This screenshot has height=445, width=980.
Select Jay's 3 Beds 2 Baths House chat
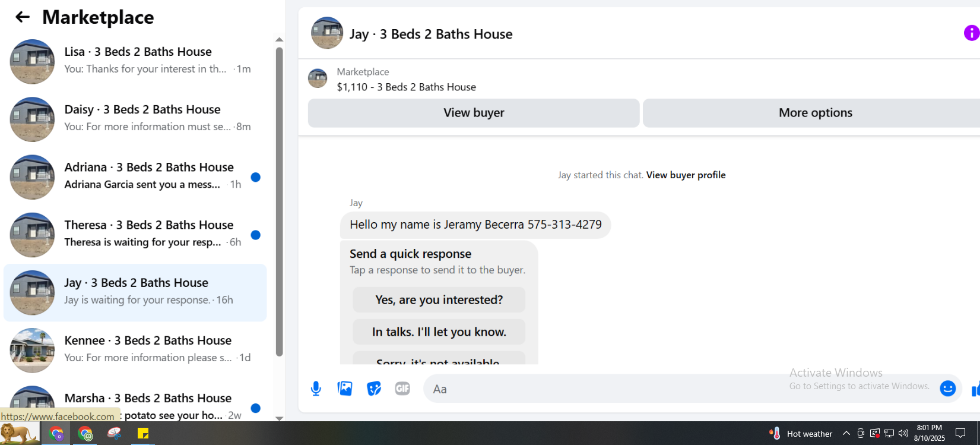click(x=135, y=292)
